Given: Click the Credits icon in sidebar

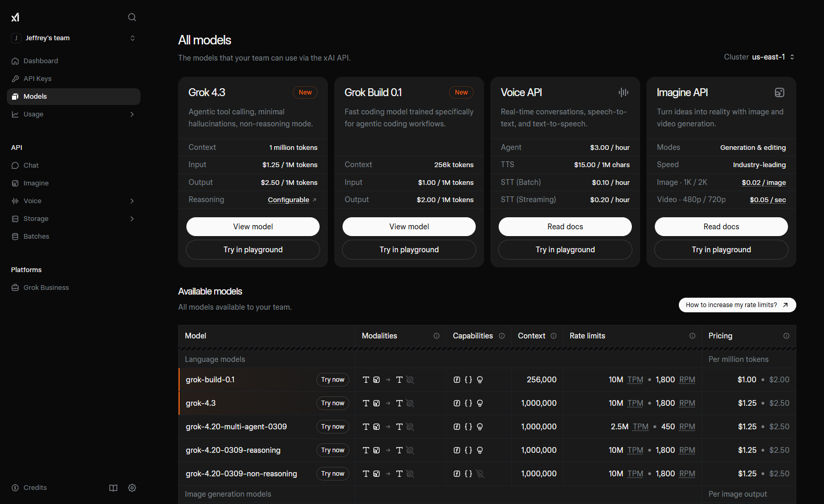Looking at the screenshot, I should [x=15, y=488].
